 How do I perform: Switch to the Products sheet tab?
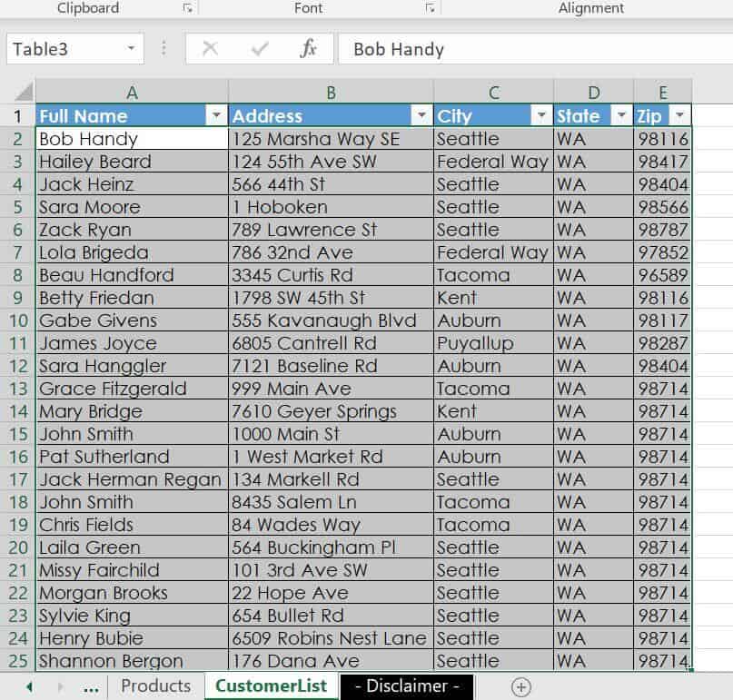(155, 686)
